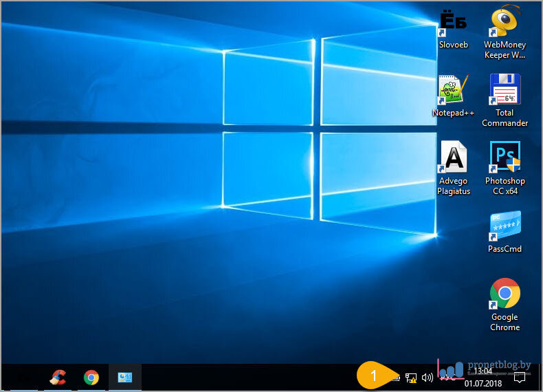Image resolution: width=543 pixels, height=392 pixels.
Task: Select Photoshop CC x64 shortcut icon
Action: pyautogui.click(x=505, y=157)
